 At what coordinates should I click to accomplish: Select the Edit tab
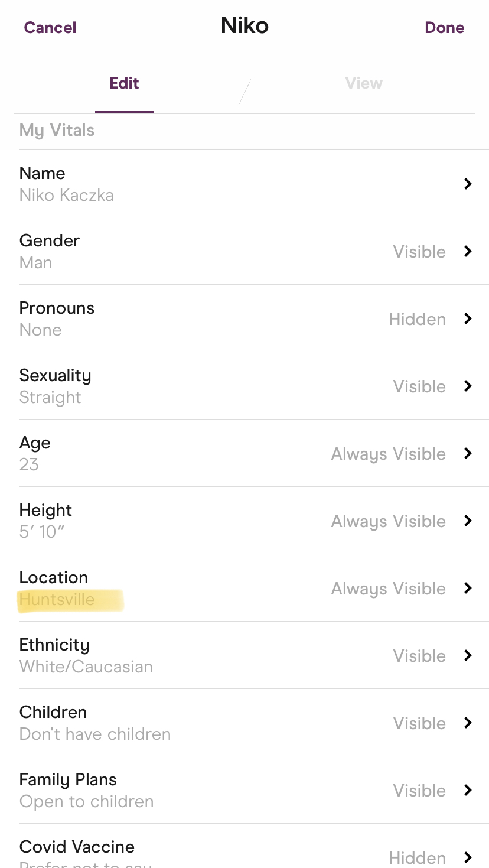tap(124, 83)
